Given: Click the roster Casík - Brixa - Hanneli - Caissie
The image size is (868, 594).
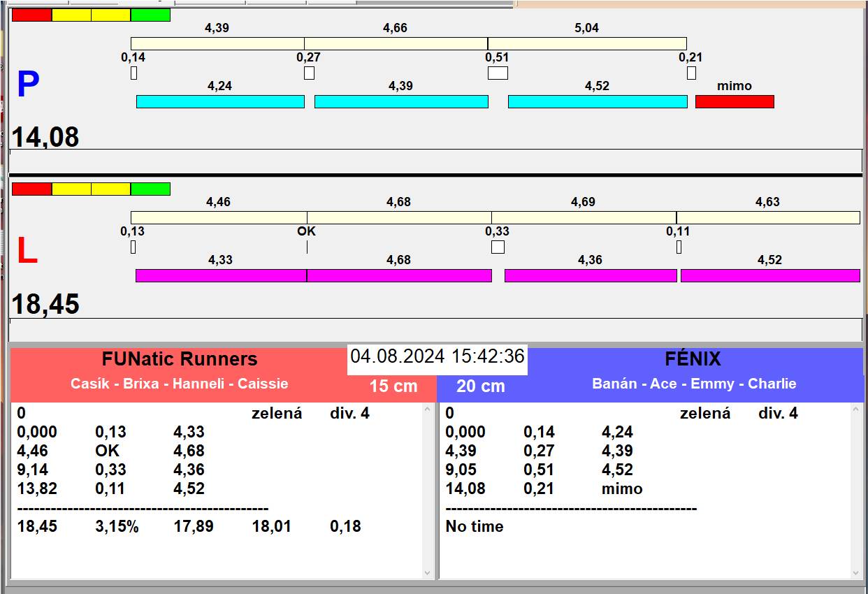Looking at the screenshot, I should [x=180, y=384].
